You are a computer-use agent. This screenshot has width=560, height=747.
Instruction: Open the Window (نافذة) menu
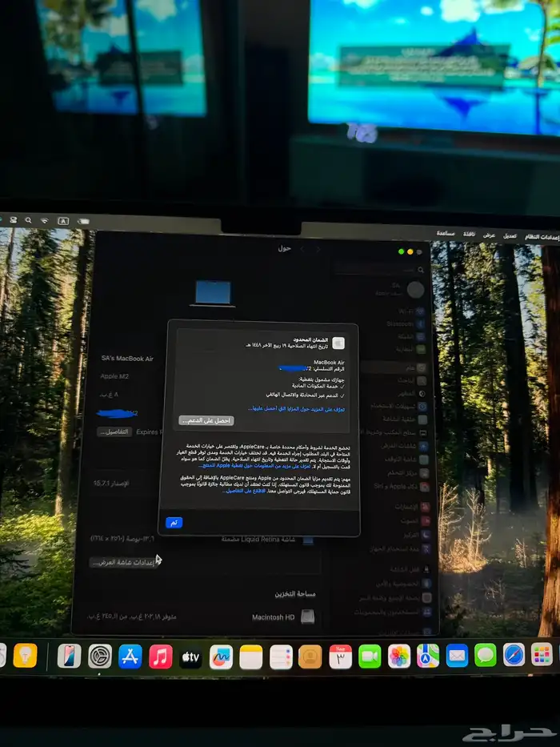(x=470, y=234)
